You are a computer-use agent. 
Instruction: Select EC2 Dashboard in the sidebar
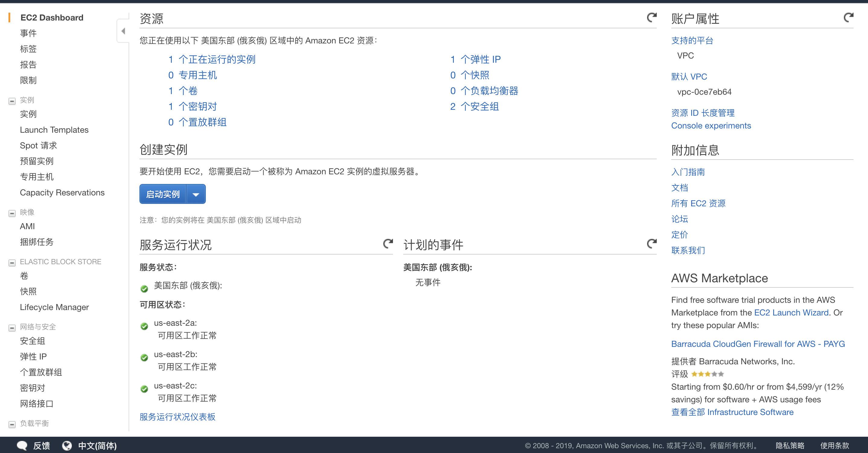52,17
